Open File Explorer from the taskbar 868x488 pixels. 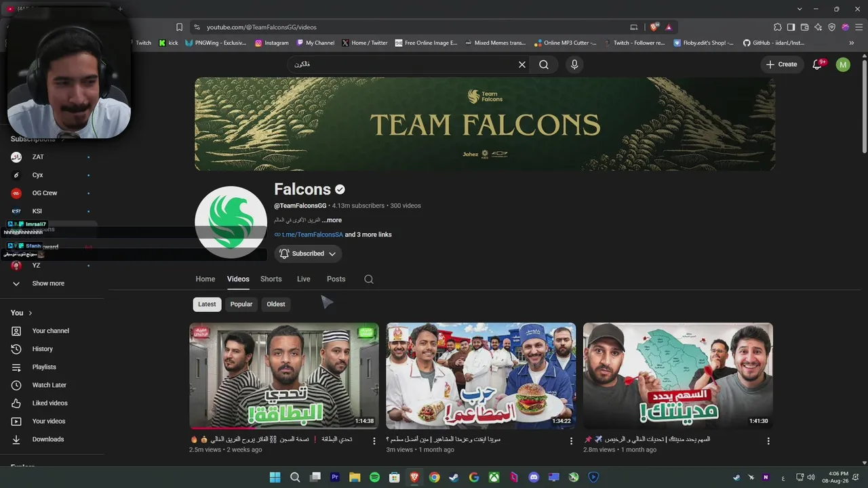coord(355,477)
